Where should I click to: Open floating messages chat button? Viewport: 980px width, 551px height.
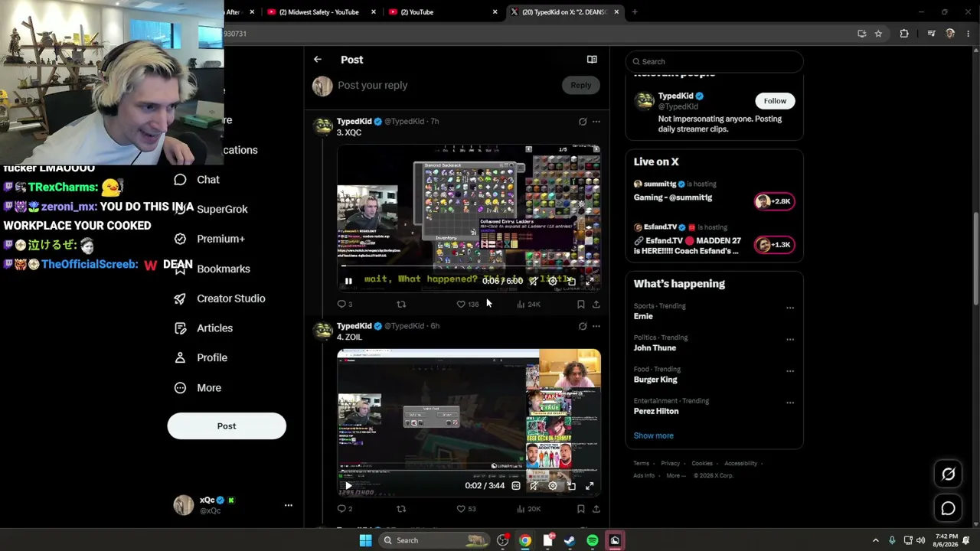click(x=948, y=508)
